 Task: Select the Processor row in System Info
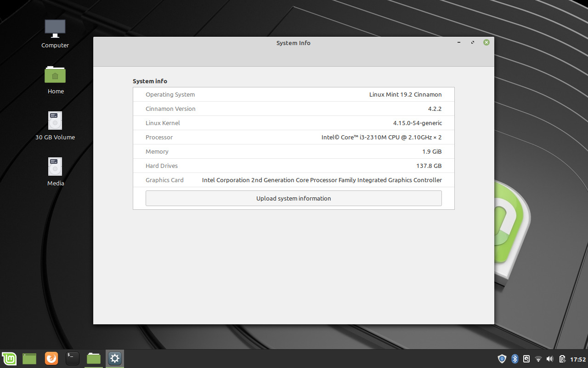[x=294, y=137]
